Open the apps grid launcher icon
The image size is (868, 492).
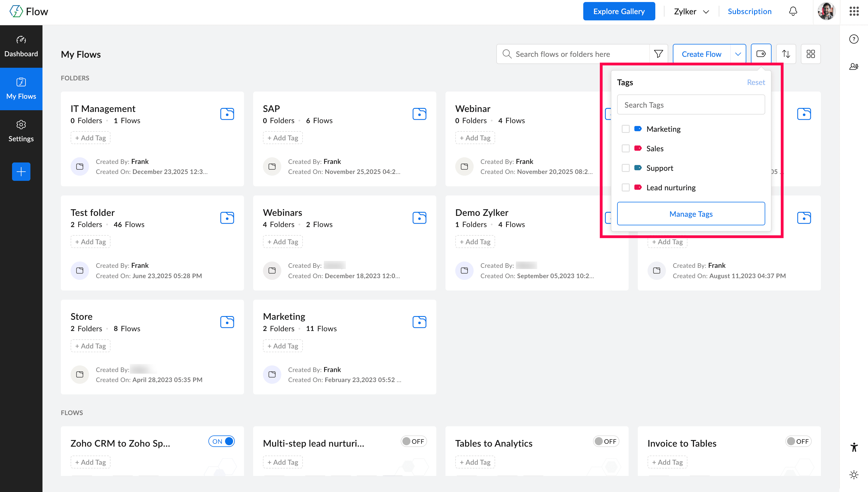tap(854, 11)
